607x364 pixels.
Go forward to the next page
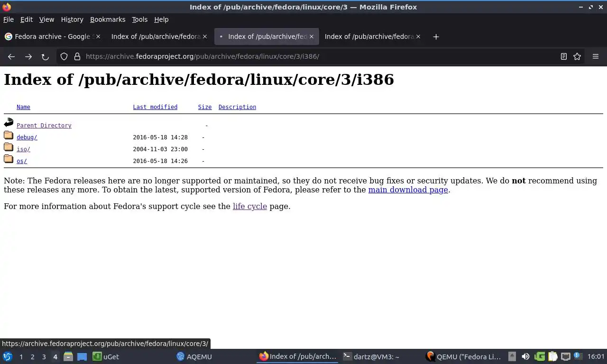[28, 56]
